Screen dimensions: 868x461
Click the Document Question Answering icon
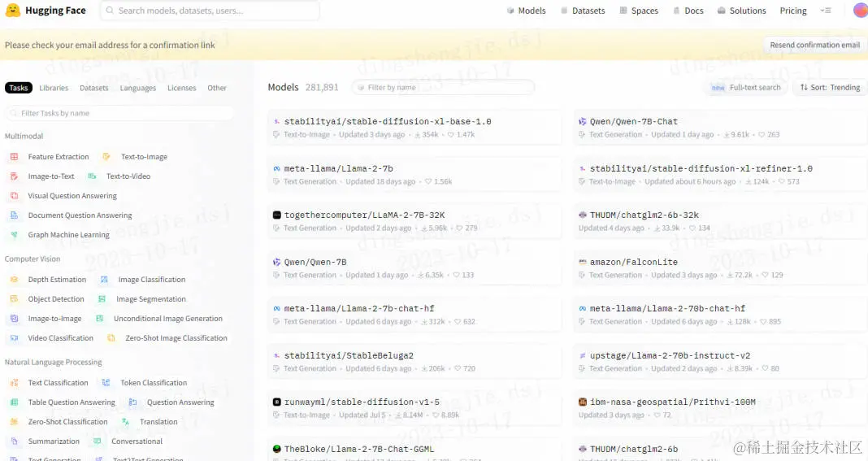15,215
